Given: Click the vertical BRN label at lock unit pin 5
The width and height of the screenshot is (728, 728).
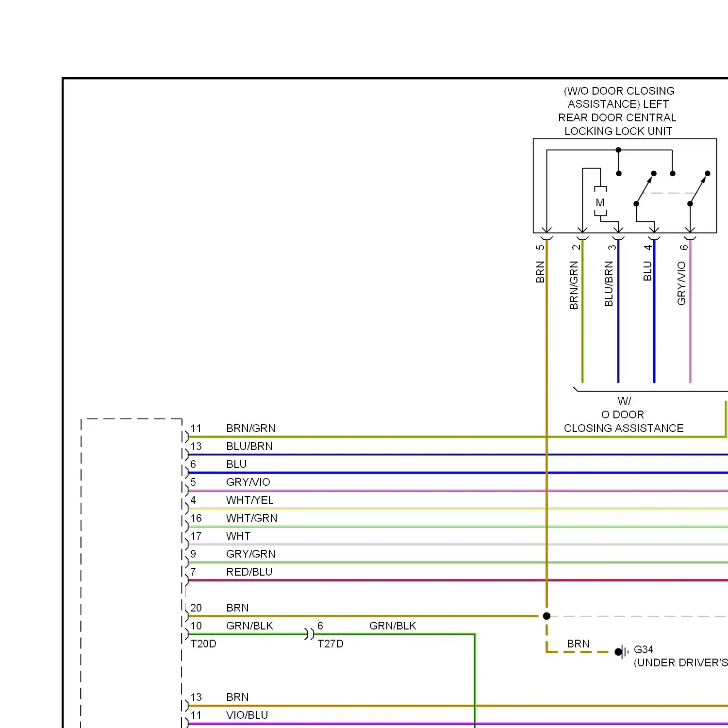Looking at the screenshot, I should point(540,272).
